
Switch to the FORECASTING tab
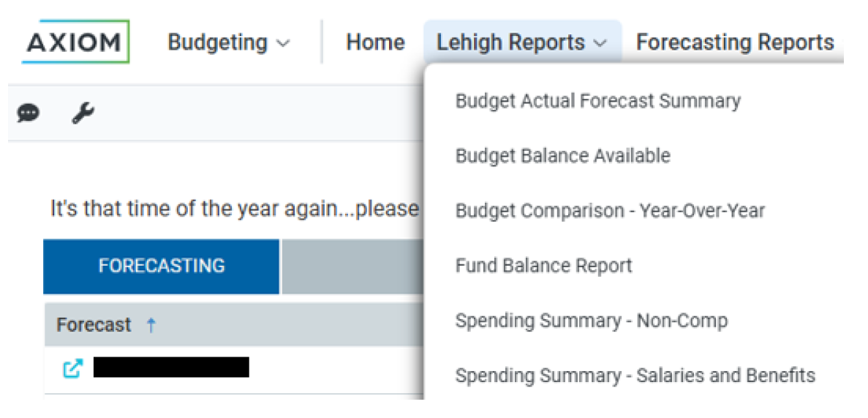pyautogui.click(x=162, y=266)
